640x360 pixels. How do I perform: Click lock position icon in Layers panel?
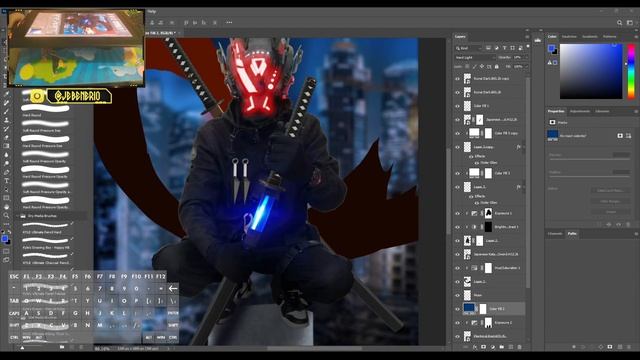(x=482, y=67)
